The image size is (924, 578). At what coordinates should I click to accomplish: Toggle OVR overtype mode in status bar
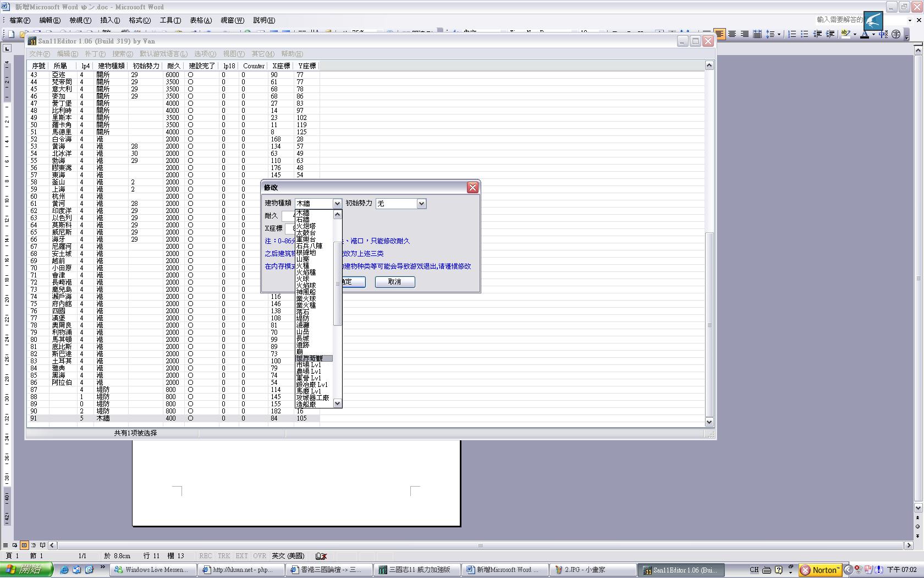pyautogui.click(x=260, y=556)
